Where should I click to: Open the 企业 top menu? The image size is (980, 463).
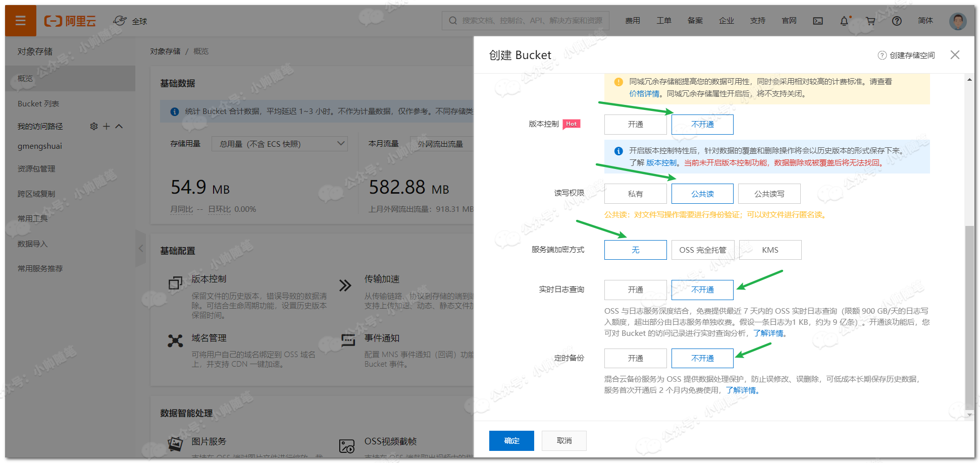726,21
